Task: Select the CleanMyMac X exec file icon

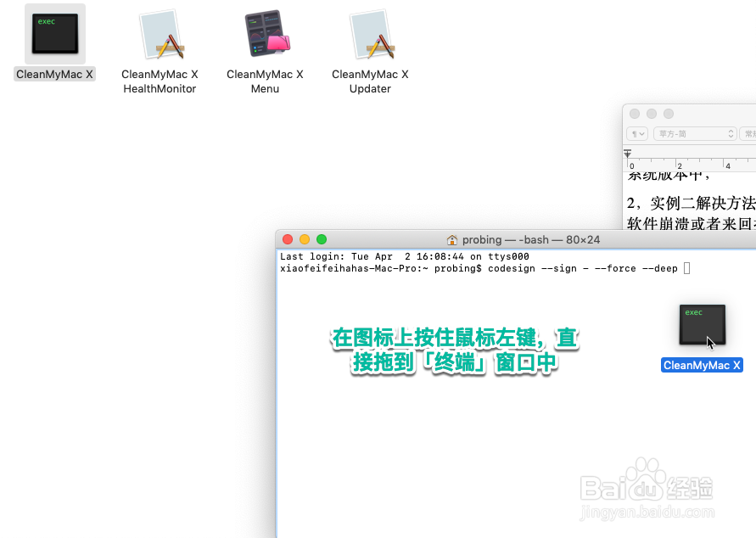Action: click(x=55, y=34)
